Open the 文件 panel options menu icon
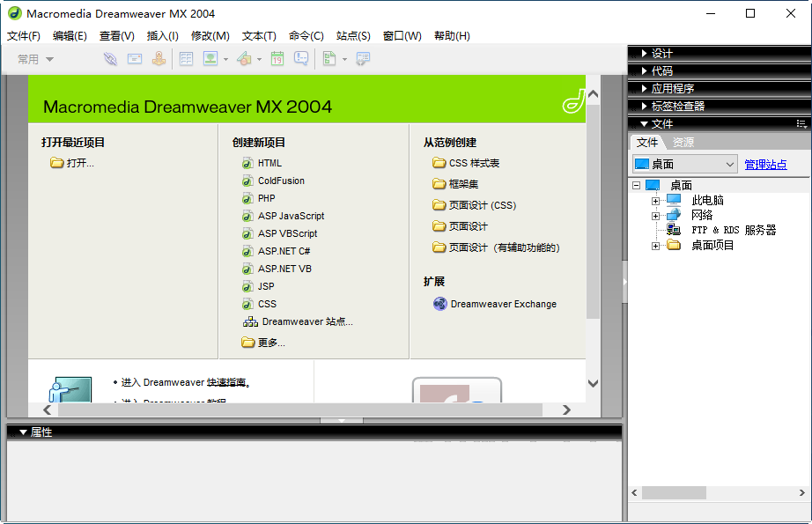The height and width of the screenshot is (524, 812). 801,124
